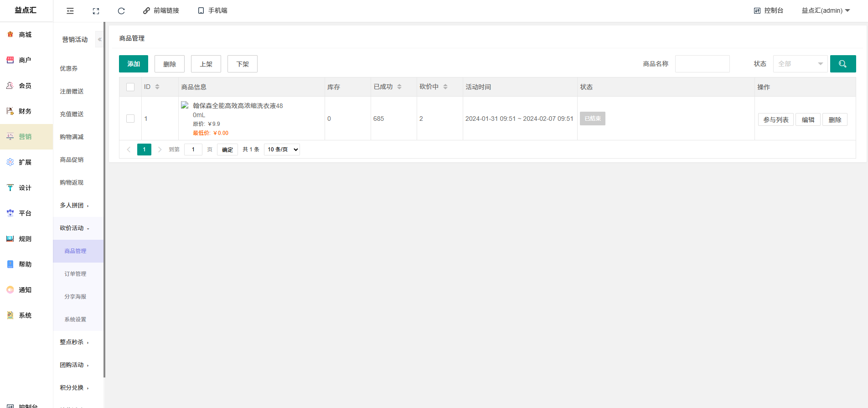This screenshot has height=408, width=868.
Task: Go to 优惠券 menu item
Action: pyautogui.click(x=69, y=68)
